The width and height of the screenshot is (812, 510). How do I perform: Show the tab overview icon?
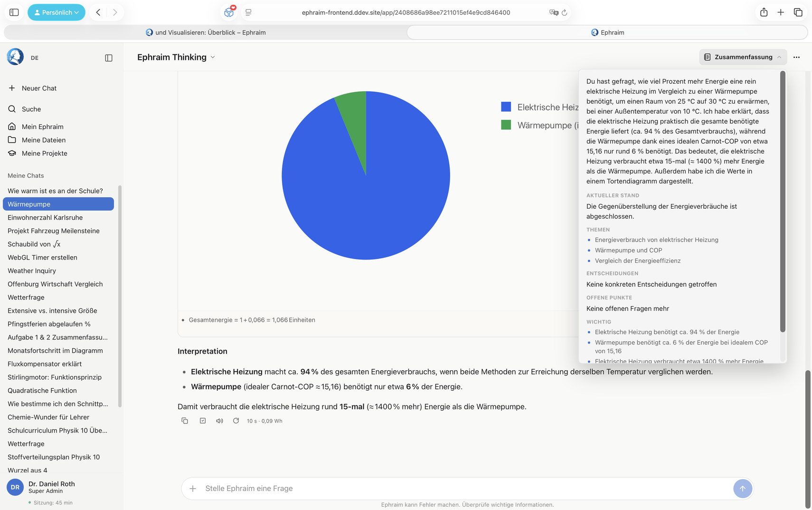[x=798, y=12]
